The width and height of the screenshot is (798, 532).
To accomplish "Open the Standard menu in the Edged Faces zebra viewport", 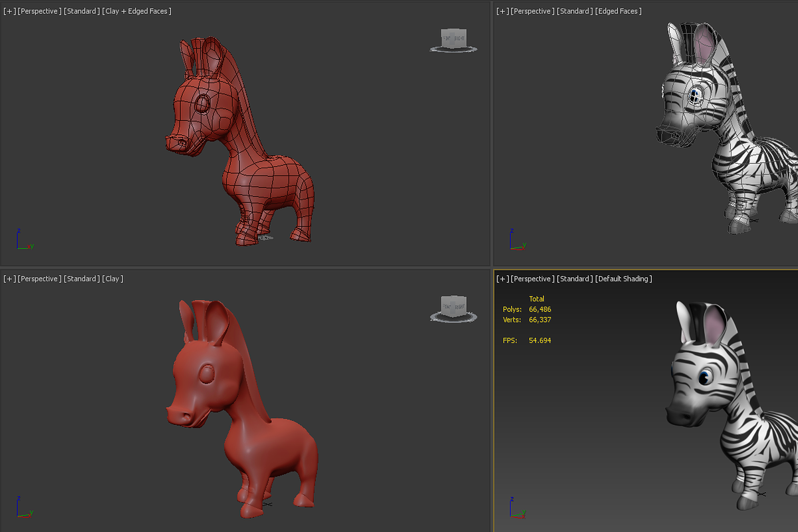I will [x=576, y=11].
